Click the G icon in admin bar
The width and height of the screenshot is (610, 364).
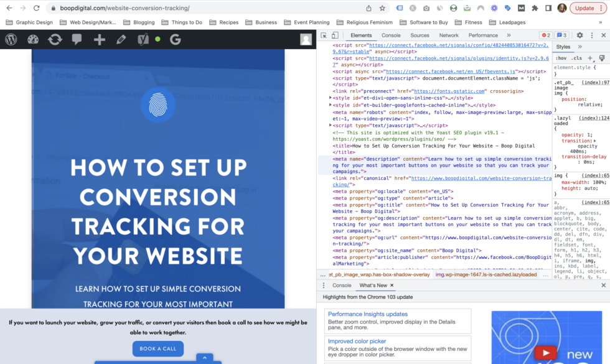tap(175, 39)
